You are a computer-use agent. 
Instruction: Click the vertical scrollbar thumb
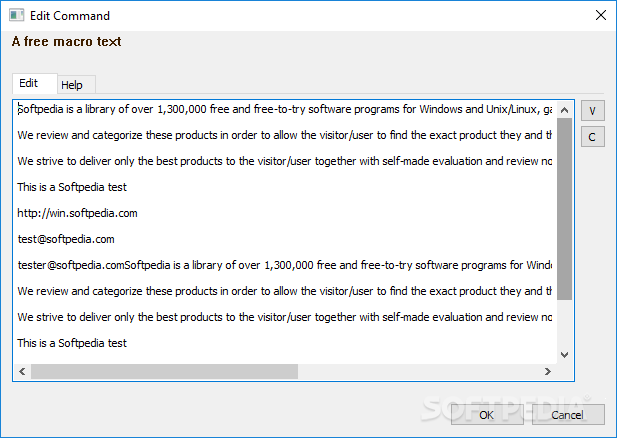pos(564,209)
